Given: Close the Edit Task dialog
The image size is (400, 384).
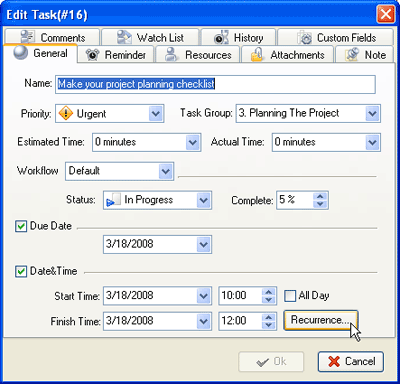Looking at the screenshot, I should point(386,14).
